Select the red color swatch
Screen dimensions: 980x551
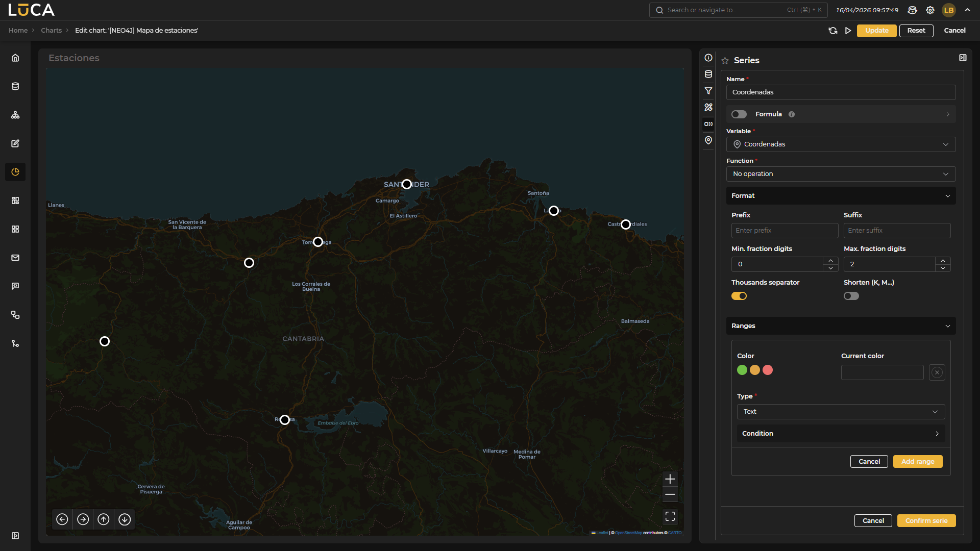tap(768, 370)
